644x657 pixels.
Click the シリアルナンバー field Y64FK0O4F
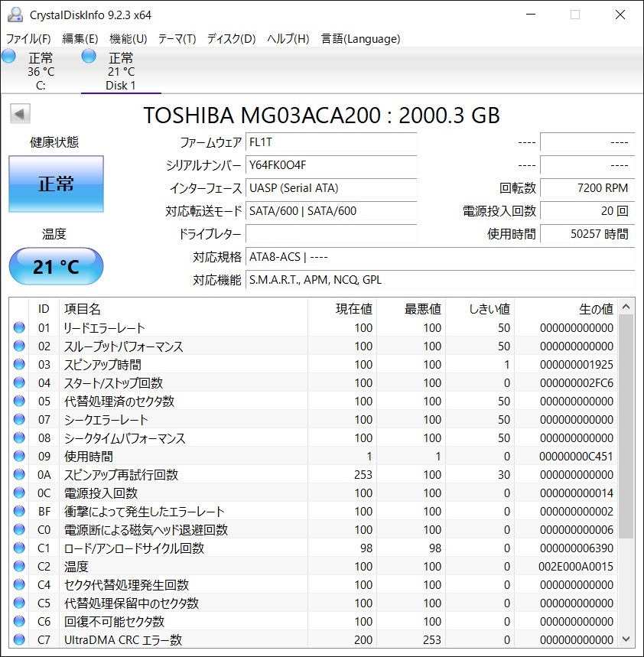click(x=331, y=165)
